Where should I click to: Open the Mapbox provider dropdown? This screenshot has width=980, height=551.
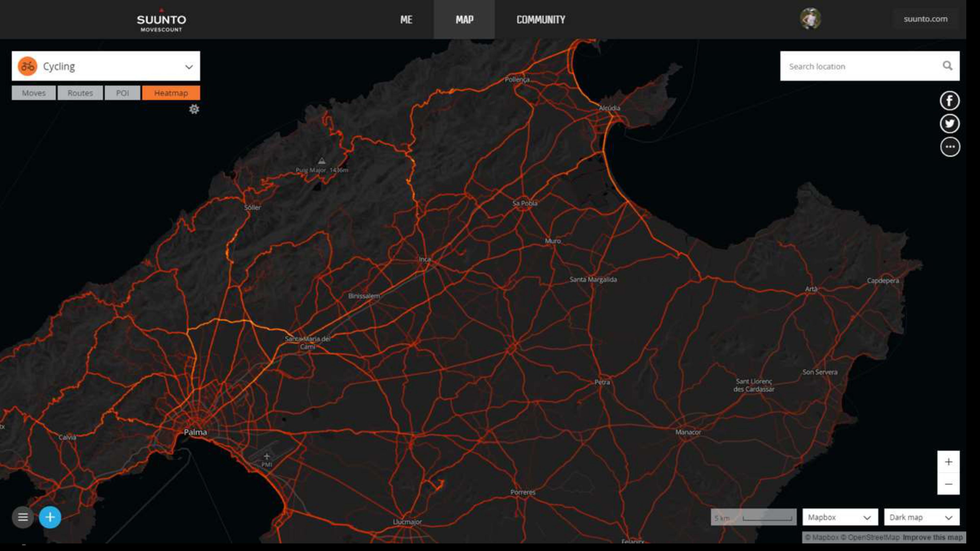840,517
